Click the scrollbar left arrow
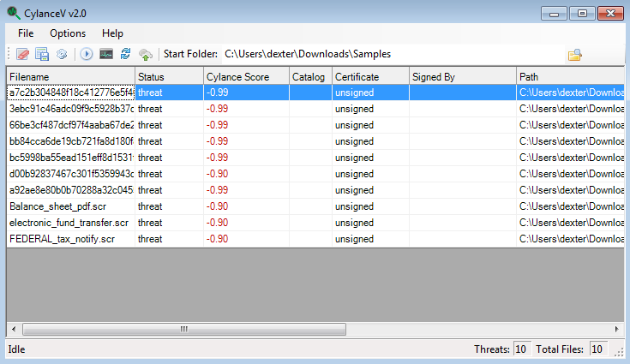 point(14,329)
